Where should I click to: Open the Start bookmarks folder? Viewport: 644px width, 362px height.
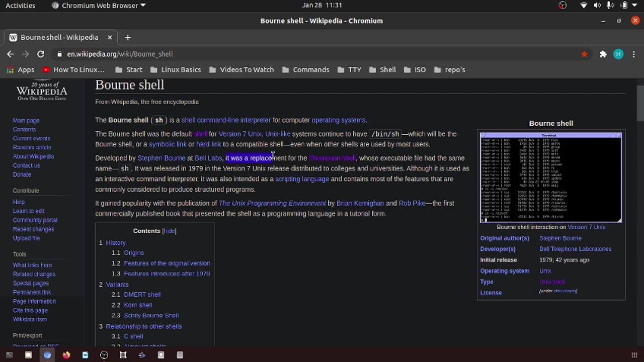[x=128, y=69]
